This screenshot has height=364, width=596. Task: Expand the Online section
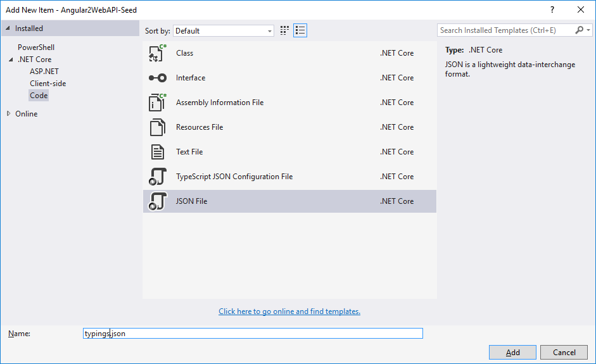click(8, 113)
